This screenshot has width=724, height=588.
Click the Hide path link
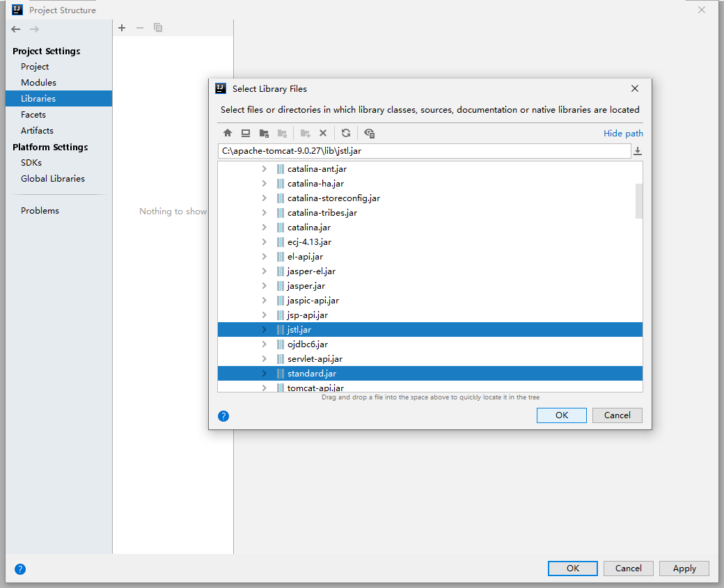623,133
